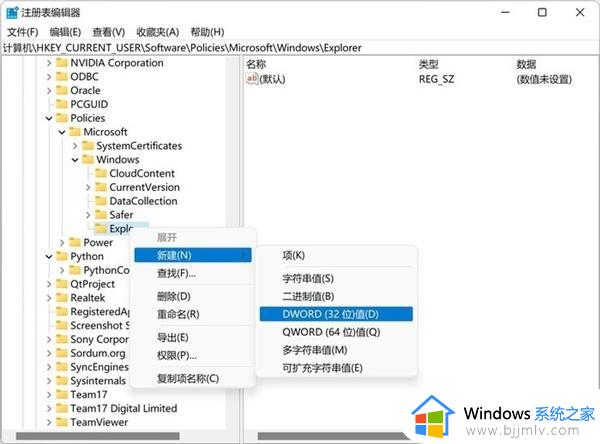Click the Realtek folder icon

pyautogui.click(x=62, y=297)
